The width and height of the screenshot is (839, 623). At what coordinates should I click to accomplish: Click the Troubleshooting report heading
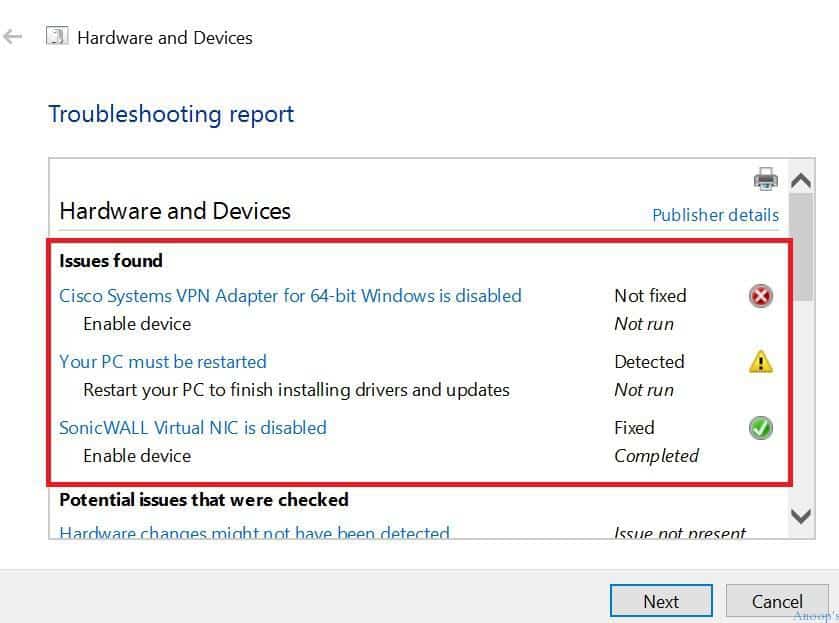point(171,115)
